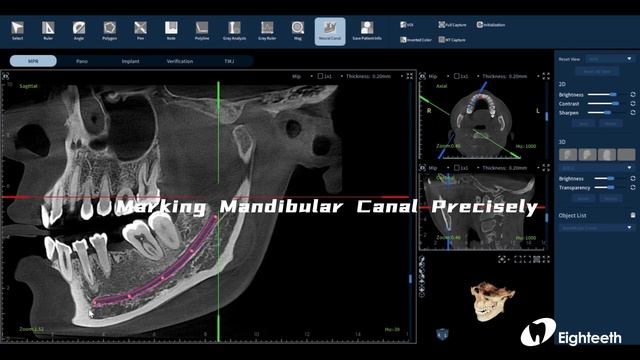640x360 pixels.
Task: Click the 3D skull model
Action: coord(493,301)
